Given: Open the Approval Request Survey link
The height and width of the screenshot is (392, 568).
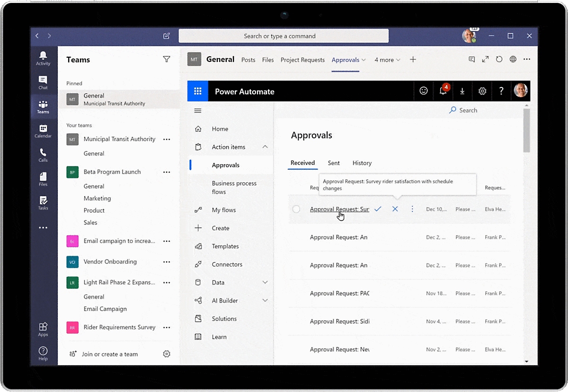Looking at the screenshot, I should (x=339, y=209).
